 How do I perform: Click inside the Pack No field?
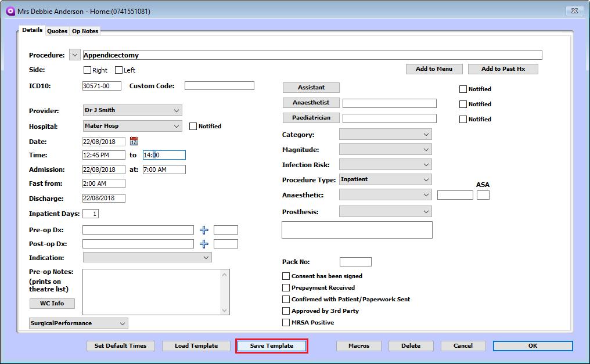pos(355,261)
